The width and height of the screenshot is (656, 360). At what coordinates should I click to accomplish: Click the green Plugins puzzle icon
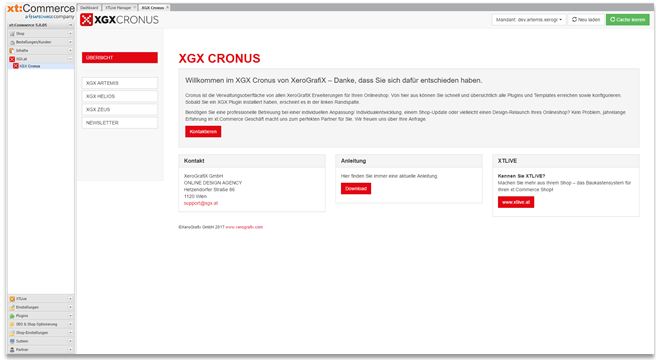click(12, 316)
